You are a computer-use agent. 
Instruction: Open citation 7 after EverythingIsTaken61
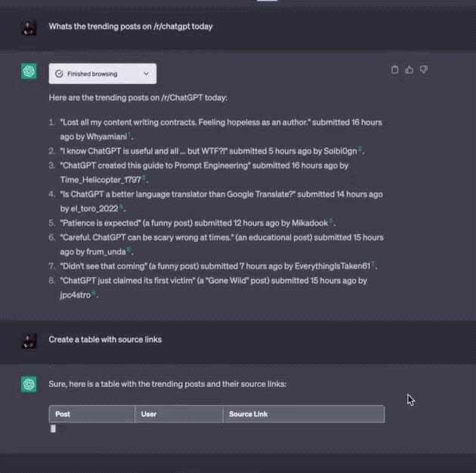pyautogui.click(x=373, y=264)
